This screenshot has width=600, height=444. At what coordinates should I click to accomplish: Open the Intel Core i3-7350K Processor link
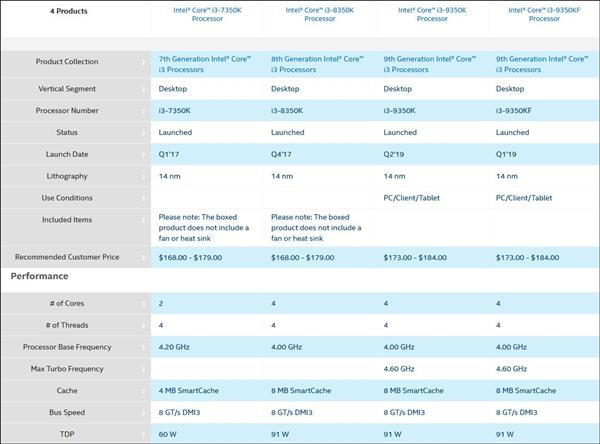(x=206, y=14)
